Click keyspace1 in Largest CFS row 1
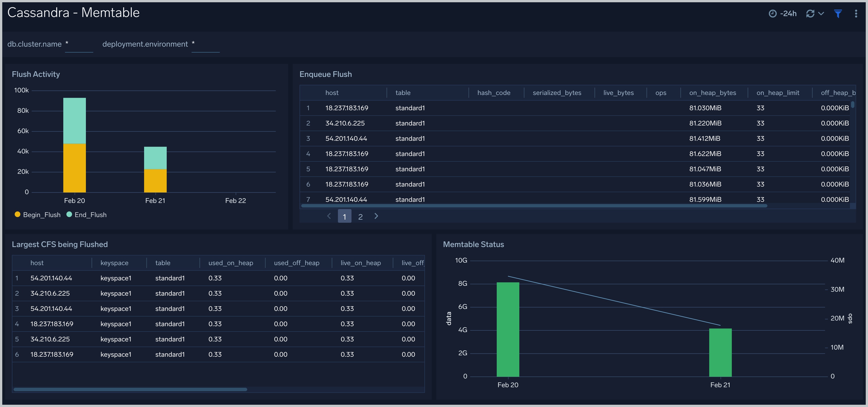This screenshot has height=407, width=868. pos(116,278)
